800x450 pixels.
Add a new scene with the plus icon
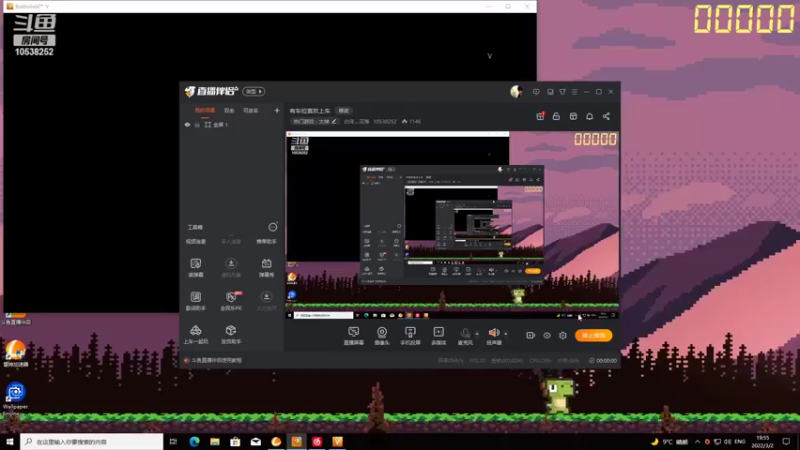[x=277, y=110]
